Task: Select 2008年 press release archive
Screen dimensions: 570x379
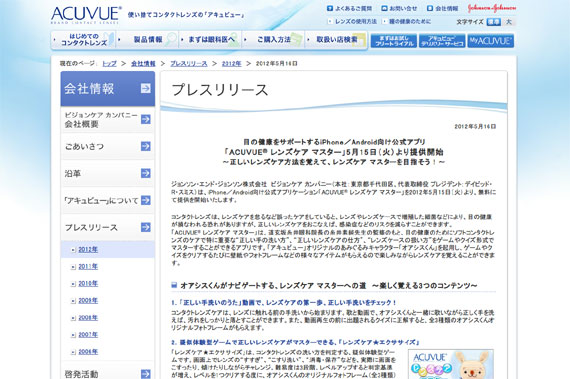Action: (88, 318)
